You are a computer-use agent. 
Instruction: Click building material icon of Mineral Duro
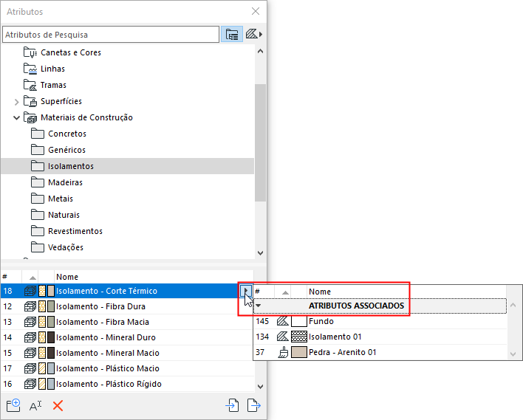[x=30, y=337]
